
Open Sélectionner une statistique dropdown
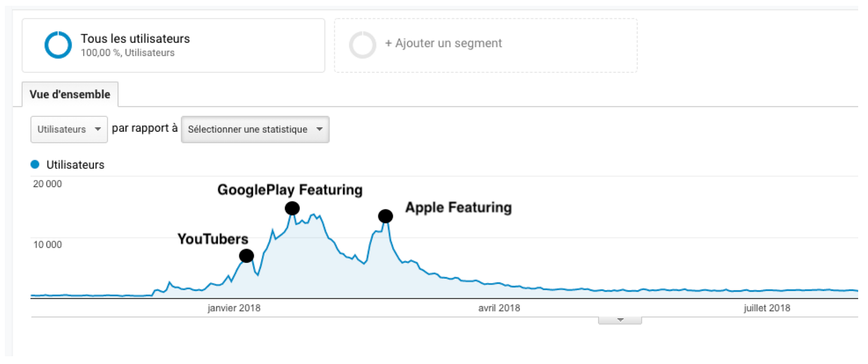click(x=255, y=130)
